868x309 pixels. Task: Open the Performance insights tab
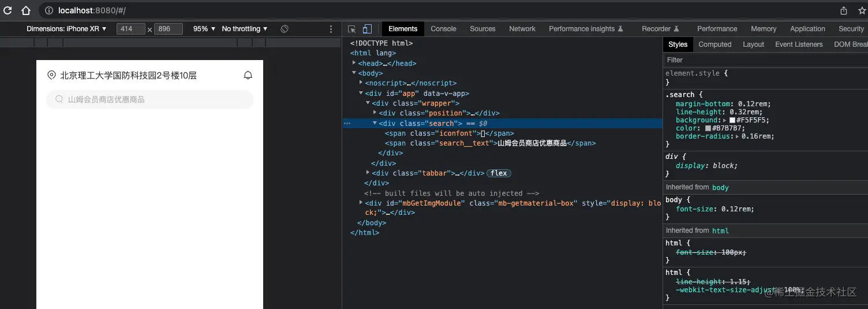pyautogui.click(x=586, y=29)
